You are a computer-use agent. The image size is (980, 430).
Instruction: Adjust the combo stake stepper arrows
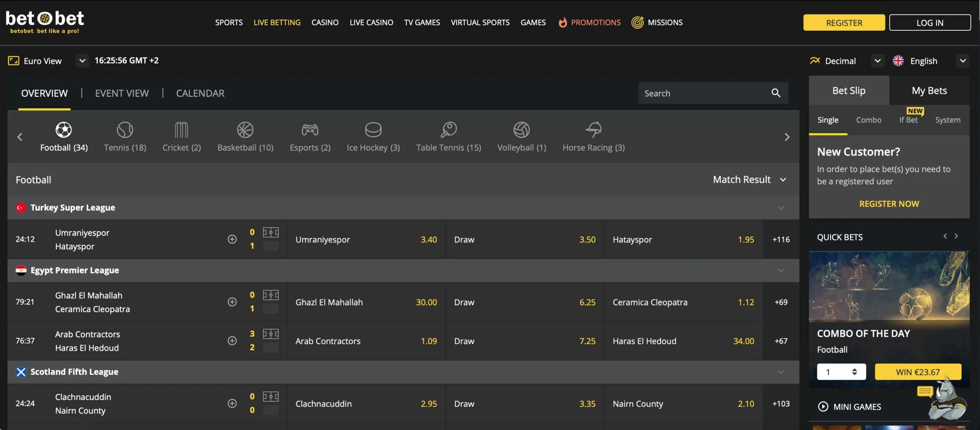(x=854, y=372)
